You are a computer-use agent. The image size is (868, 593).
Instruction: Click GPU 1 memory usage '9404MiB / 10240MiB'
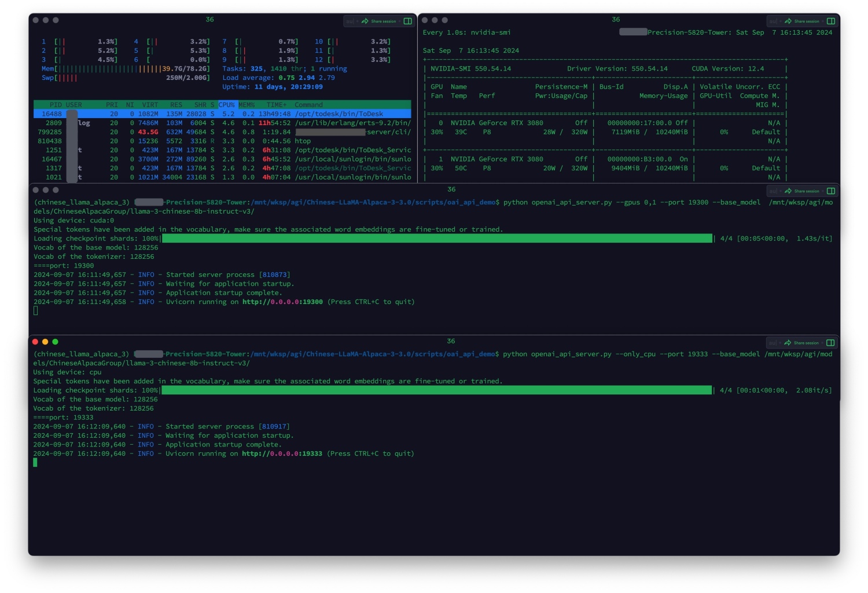tap(650, 169)
